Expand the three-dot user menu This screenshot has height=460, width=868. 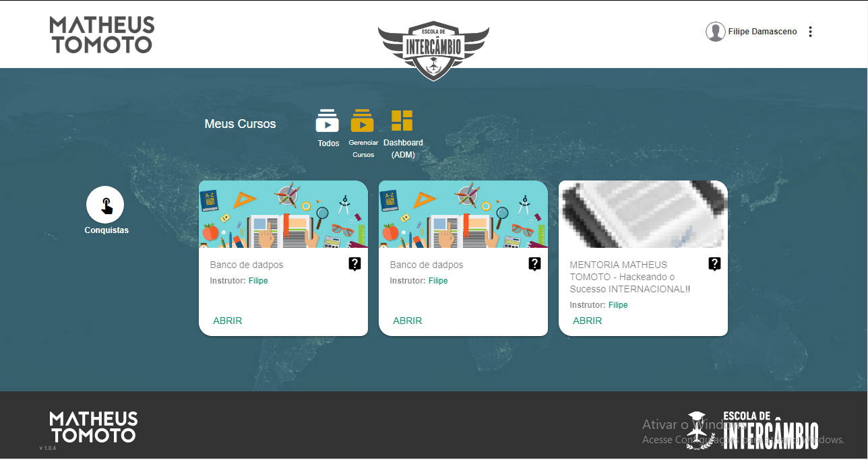pos(810,32)
